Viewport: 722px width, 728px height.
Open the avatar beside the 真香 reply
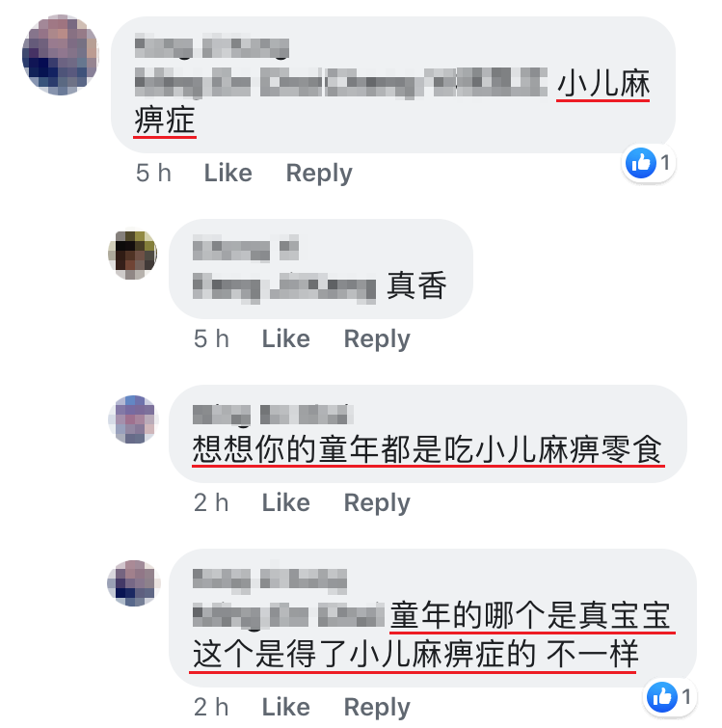[x=133, y=255]
